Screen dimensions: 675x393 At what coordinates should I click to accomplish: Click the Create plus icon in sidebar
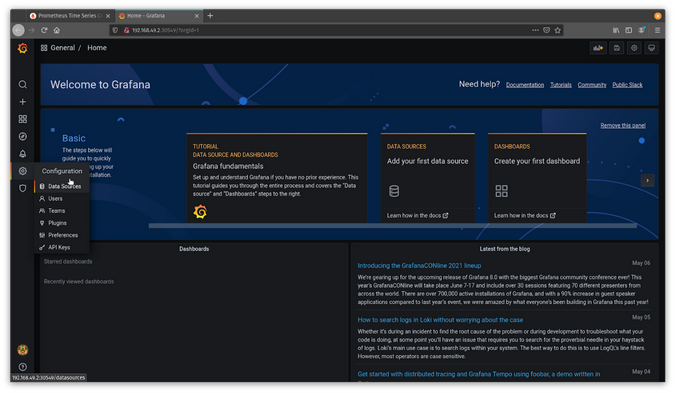(23, 102)
